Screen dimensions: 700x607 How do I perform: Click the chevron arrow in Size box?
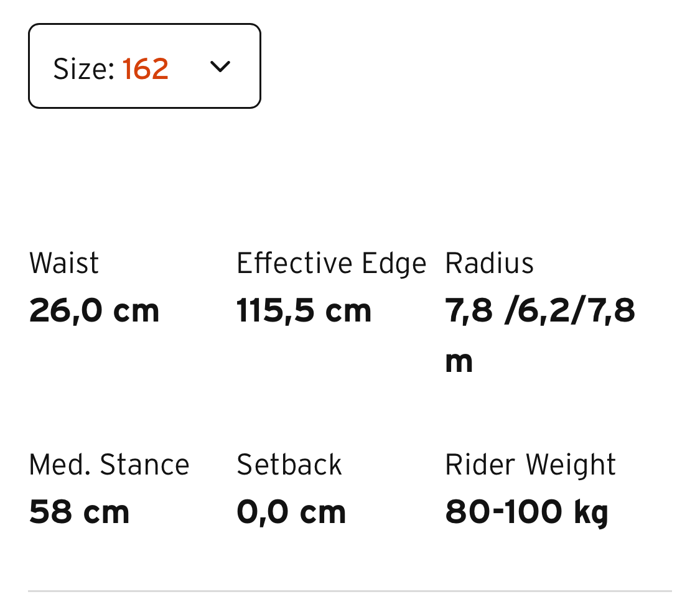(220, 67)
